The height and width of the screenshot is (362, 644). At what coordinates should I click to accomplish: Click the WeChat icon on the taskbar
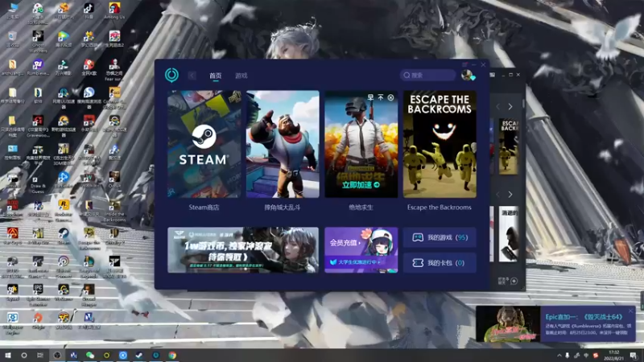pyautogui.click(x=90, y=356)
